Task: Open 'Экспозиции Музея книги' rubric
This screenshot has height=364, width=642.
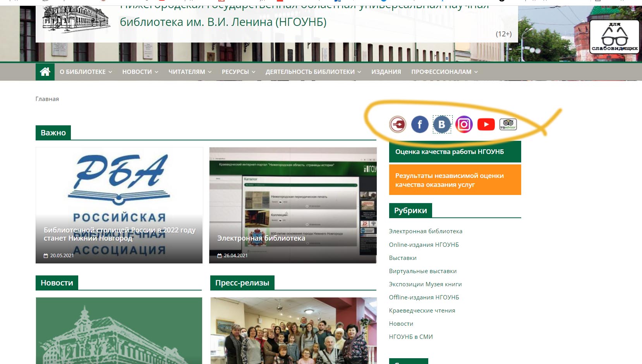Action: coord(425,284)
